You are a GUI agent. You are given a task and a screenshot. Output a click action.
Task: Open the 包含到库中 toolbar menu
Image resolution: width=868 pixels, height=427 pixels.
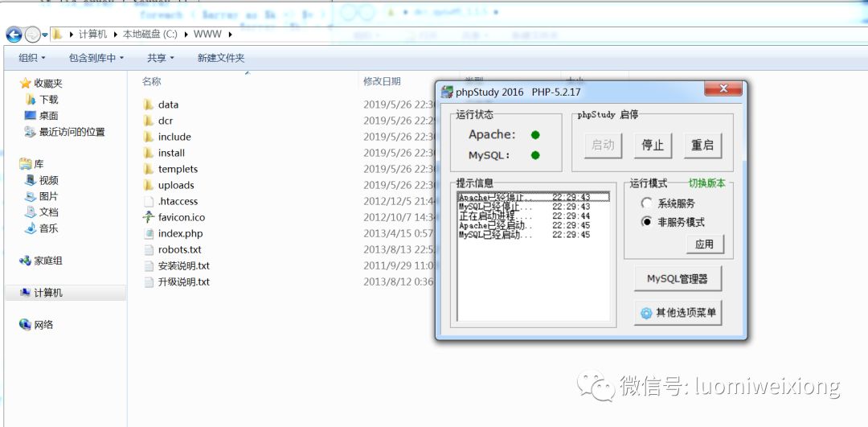[96, 58]
